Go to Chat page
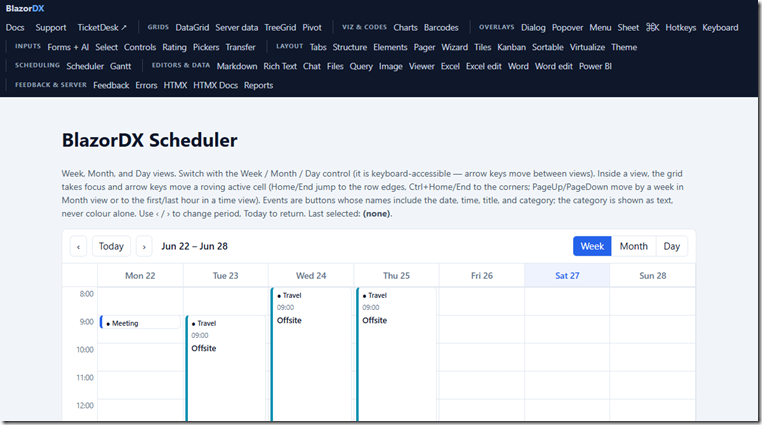This screenshot has width=762, height=425. (x=312, y=66)
